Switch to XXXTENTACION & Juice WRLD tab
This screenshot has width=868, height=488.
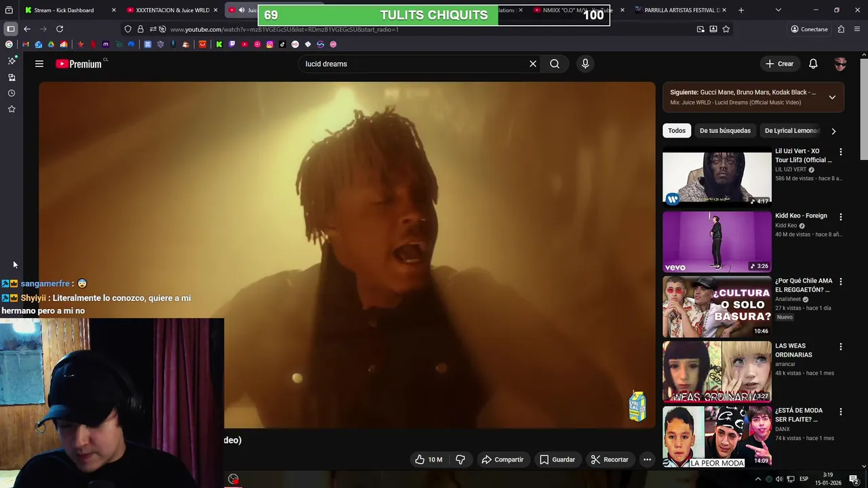[172, 10]
